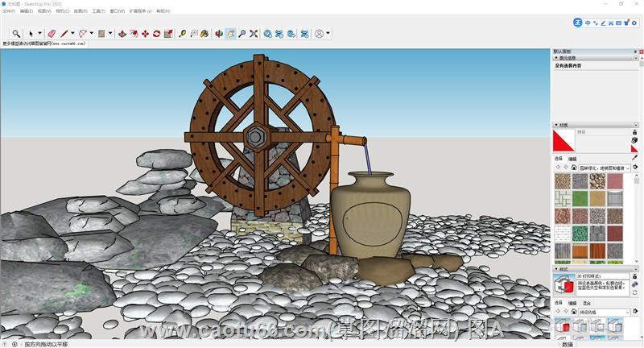Click the Send to LayOut icon
Screen dimensions: 644x348
click(x=291, y=34)
